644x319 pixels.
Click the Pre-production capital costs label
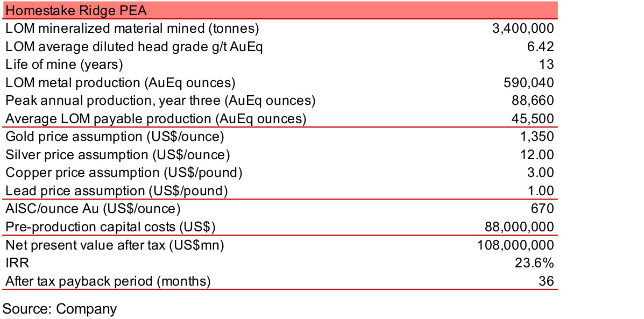[x=110, y=227]
